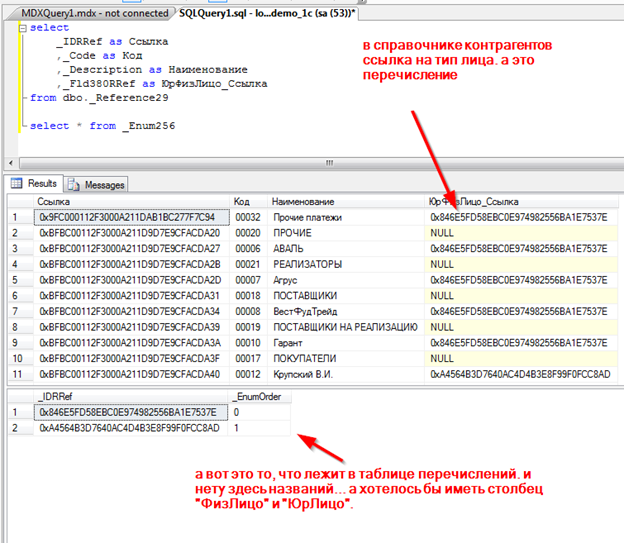
Task: Select the cell 'РЕАЛИЗАТОРЫ'
Action: coord(346,264)
